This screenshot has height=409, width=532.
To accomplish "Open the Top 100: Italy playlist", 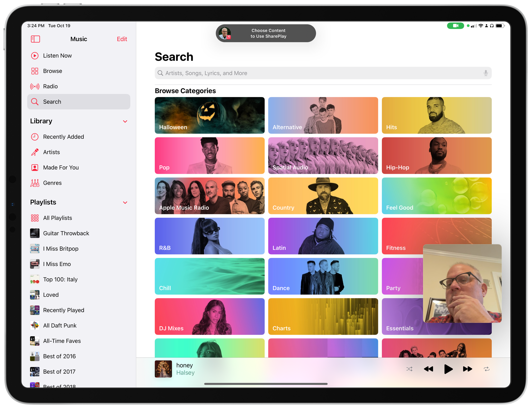I will click(79, 280).
